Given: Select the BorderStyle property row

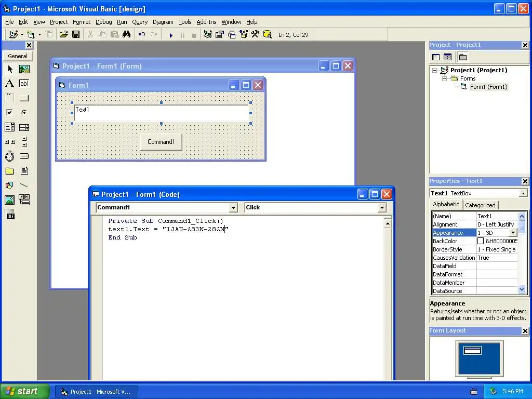Looking at the screenshot, I should (475, 249).
